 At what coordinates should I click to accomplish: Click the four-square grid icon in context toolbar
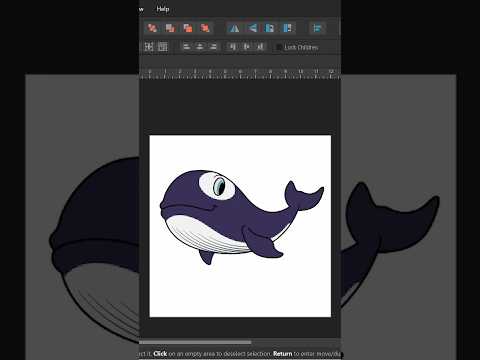pos(149,47)
